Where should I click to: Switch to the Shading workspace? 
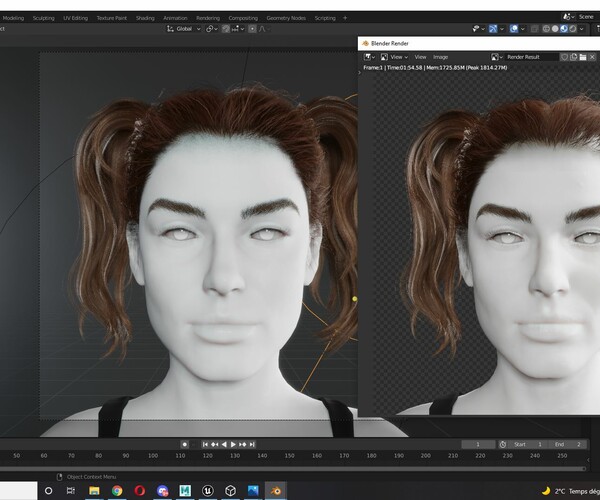(145, 18)
